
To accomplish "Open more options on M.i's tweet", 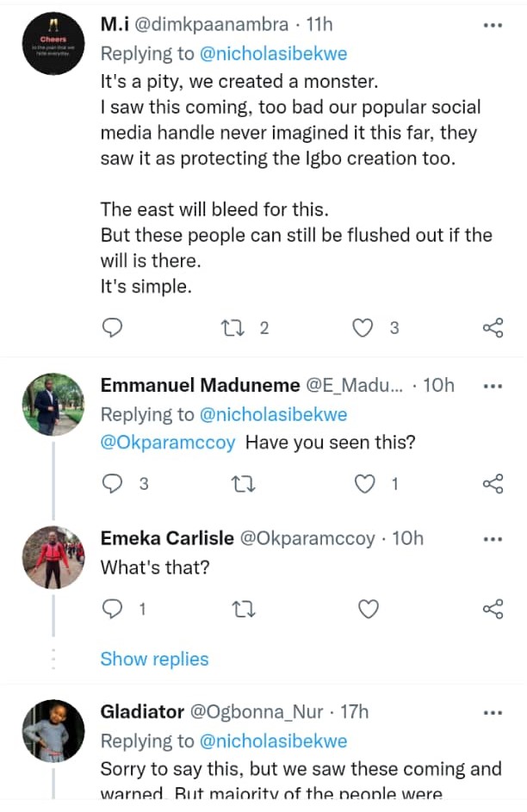I will click(493, 26).
